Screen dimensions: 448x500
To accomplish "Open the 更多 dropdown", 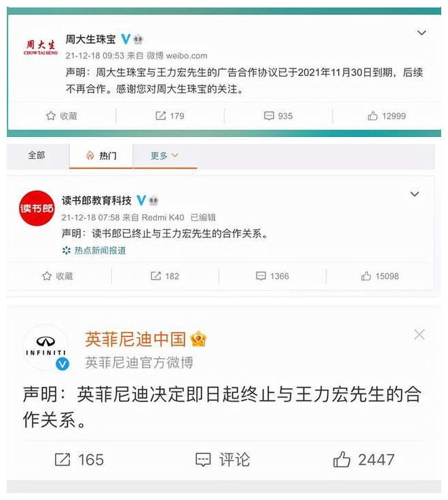I will pyautogui.click(x=164, y=155).
